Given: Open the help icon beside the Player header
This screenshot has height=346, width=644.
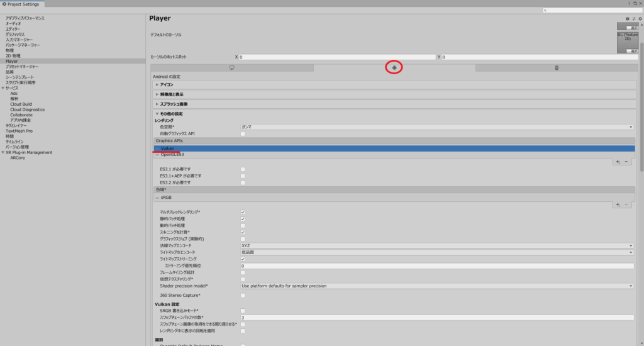Looking at the screenshot, I should coord(627,19).
